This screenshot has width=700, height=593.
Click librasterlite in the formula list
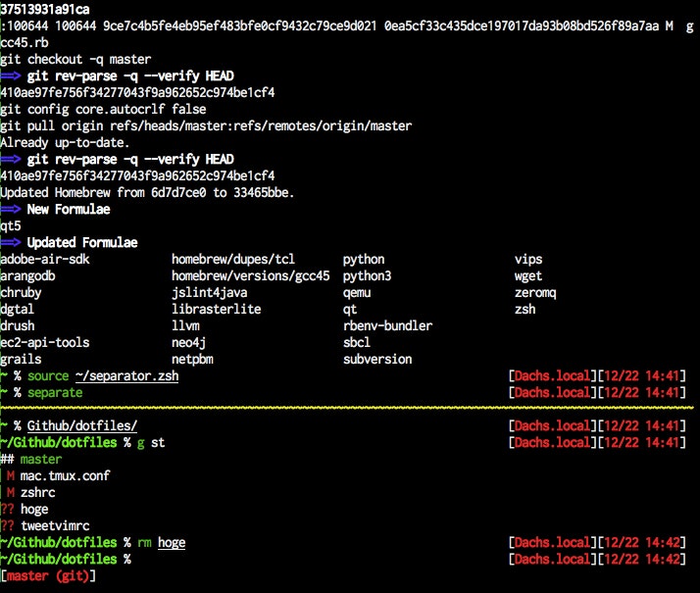216,309
